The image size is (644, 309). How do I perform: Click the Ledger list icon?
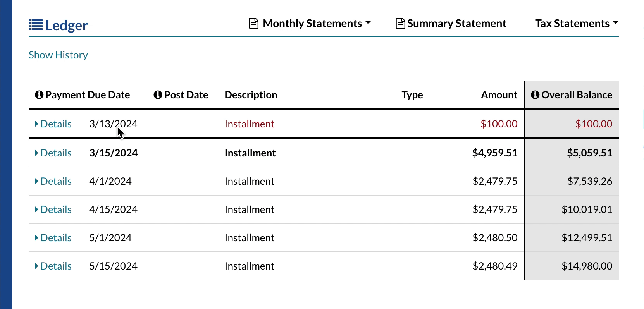point(35,25)
